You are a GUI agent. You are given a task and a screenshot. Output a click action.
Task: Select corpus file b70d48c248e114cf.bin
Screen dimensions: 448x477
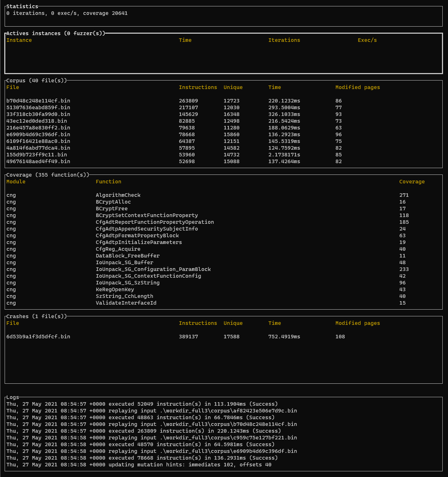[x=38, y=101]
